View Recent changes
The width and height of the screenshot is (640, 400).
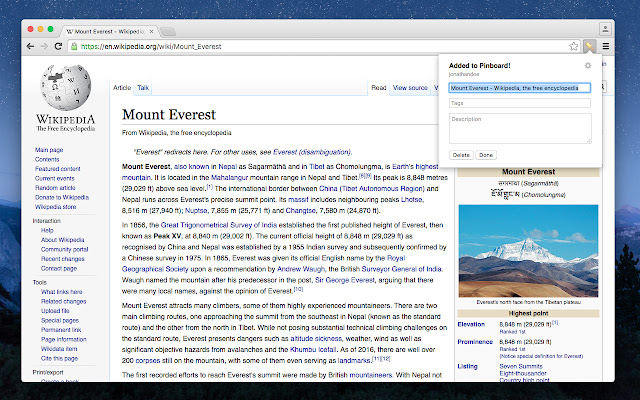point(62,259)
